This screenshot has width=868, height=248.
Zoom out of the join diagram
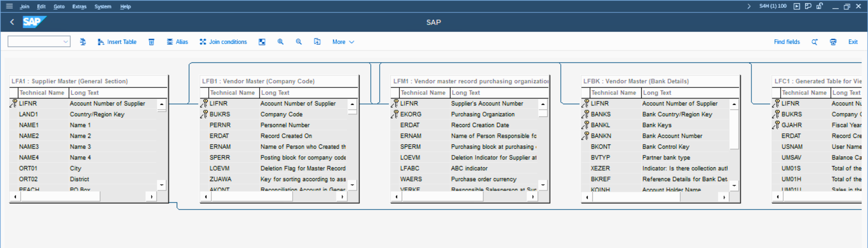click(x=299, y=42)
